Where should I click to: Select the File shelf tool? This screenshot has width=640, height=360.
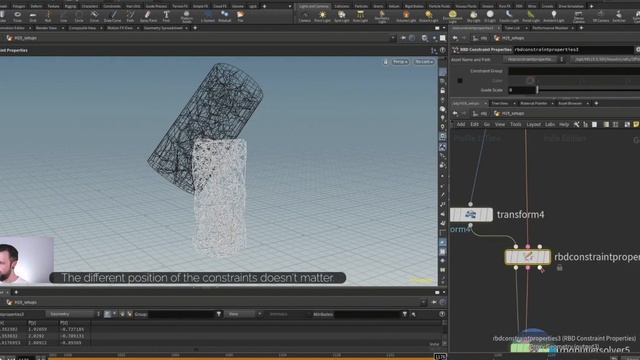click(240, 16)
